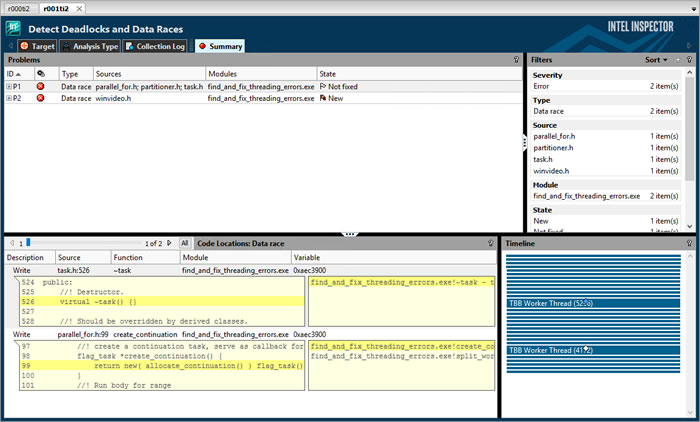Click the Target tab icon

tap(24, 46)
